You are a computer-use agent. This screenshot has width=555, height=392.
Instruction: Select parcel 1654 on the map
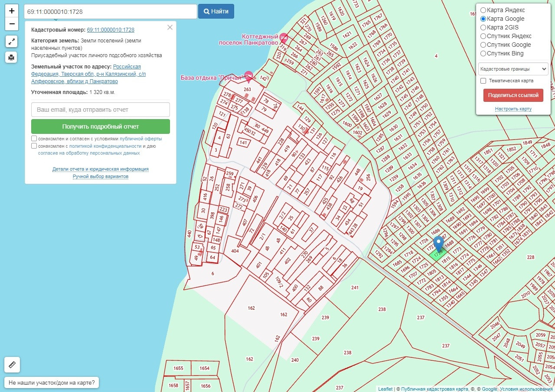[x=205, y=369]
